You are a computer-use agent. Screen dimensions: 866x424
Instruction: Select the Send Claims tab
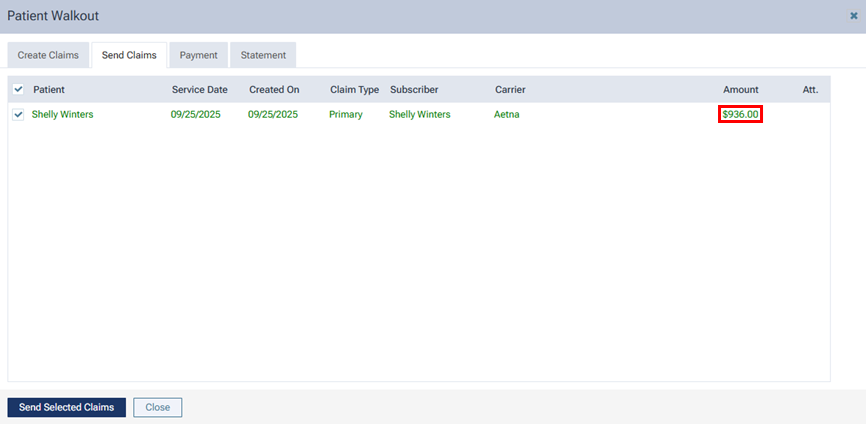pyautogui.click(x=129, y=55)
